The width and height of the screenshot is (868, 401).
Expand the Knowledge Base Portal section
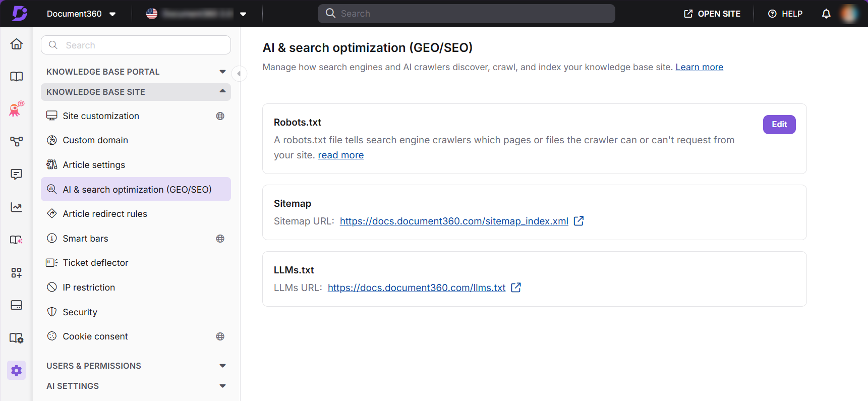136,72
